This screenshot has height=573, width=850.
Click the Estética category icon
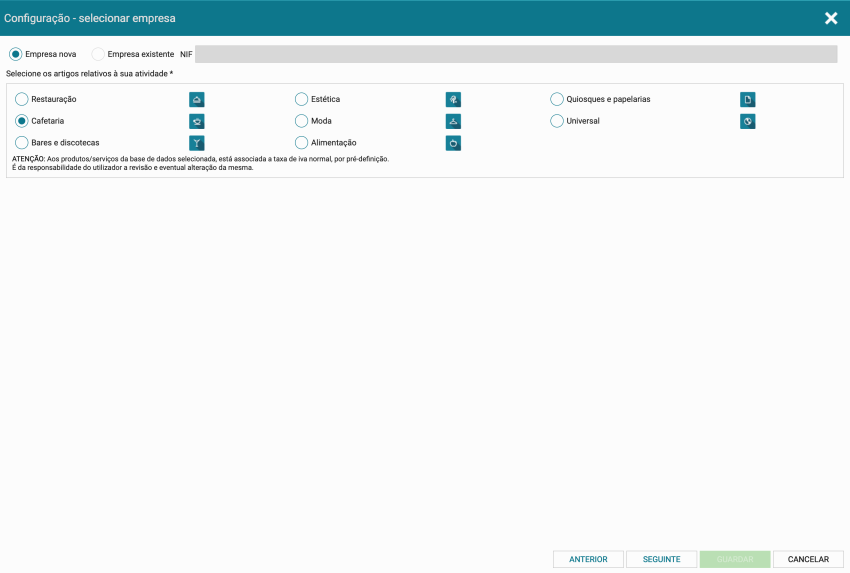click(453, 99)
